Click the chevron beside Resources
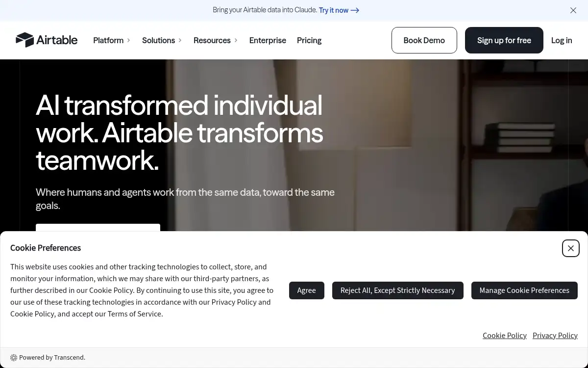This screenshot has height=368, width=588. coord(236,40)
